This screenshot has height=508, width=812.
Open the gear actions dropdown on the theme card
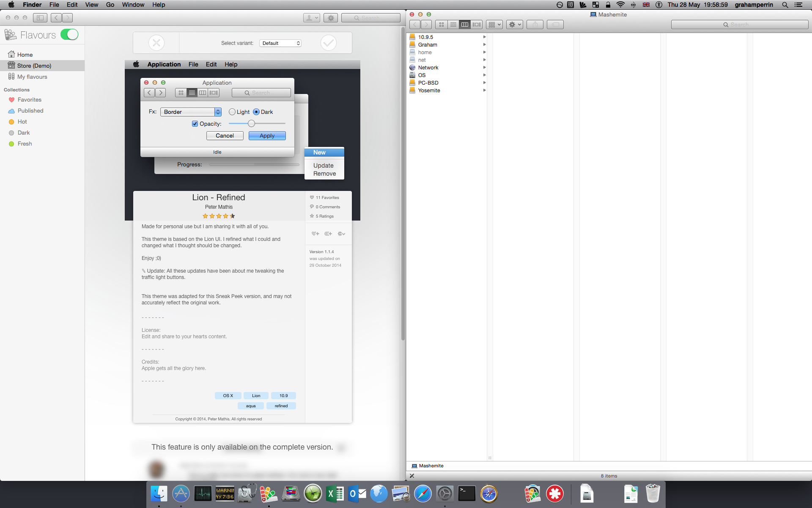pos(341,234)
